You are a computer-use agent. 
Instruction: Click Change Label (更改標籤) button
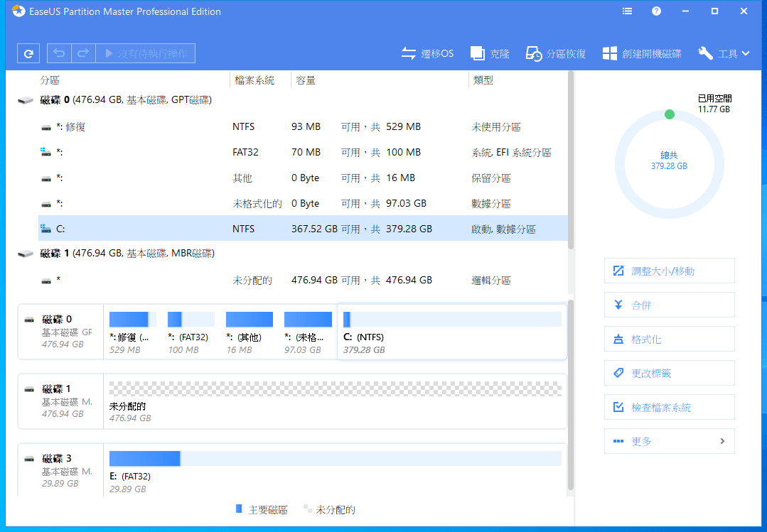[669, 374]
